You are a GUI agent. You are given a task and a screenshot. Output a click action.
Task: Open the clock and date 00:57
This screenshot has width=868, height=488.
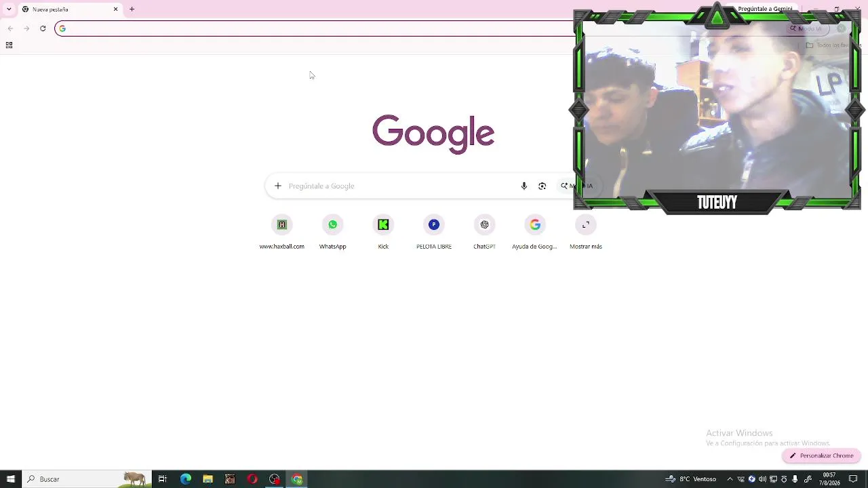pos(829,479)
